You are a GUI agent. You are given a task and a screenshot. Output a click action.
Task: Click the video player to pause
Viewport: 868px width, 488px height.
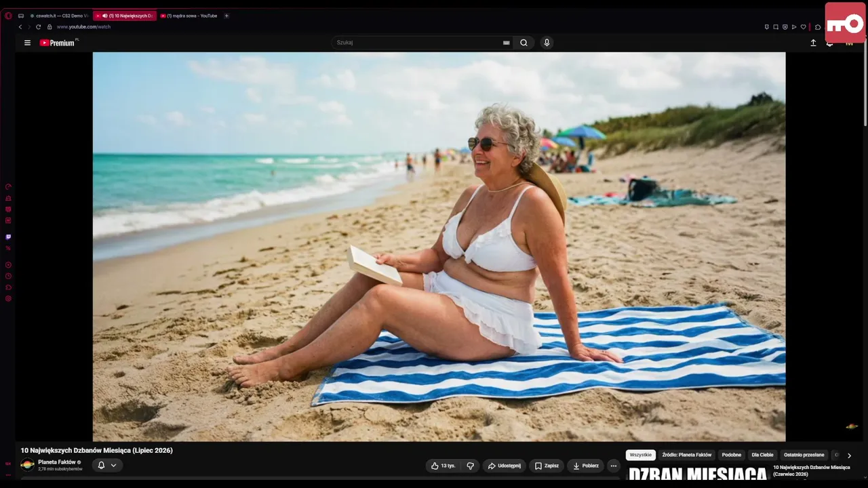439,247
